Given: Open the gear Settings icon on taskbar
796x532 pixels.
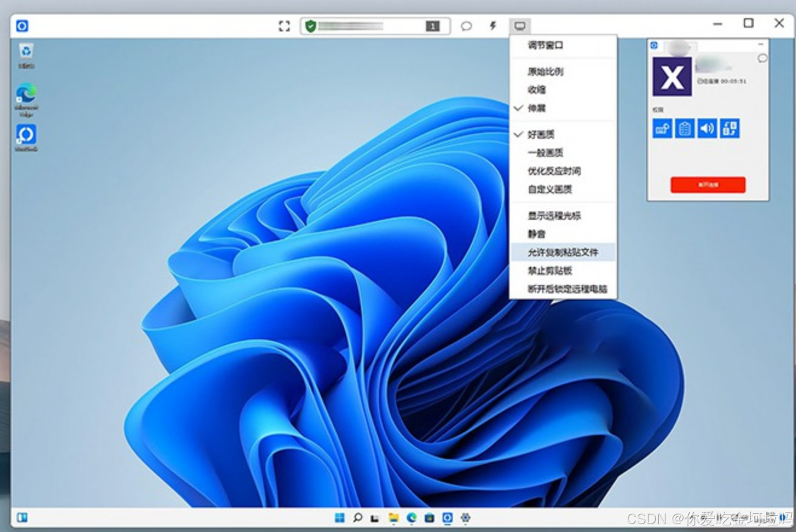Looking at the screenshot, I should [465, 518].
